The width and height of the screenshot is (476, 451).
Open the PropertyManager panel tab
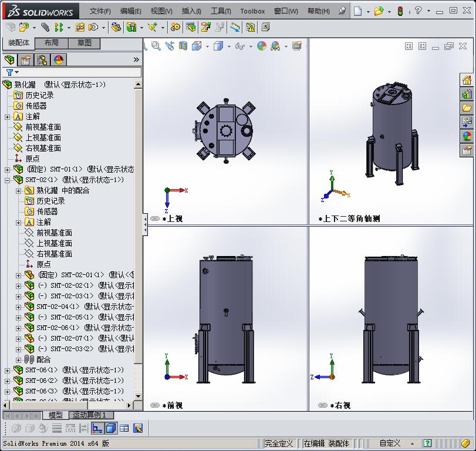click(x=25, y=60)
